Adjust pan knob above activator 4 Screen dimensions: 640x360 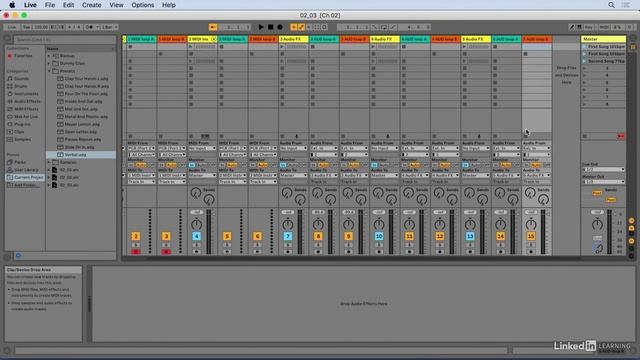coord(196,224)
